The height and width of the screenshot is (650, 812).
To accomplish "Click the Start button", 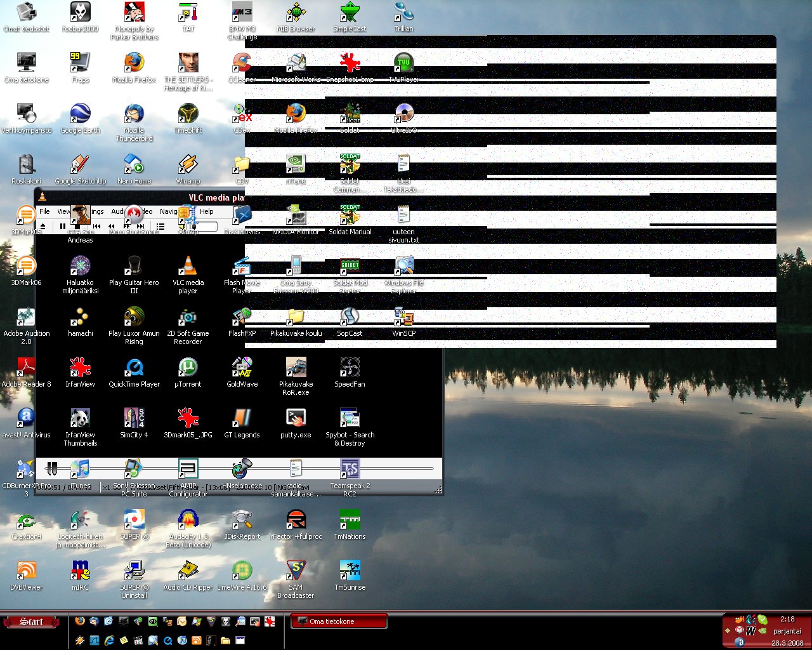I will [x=32, y=622].
